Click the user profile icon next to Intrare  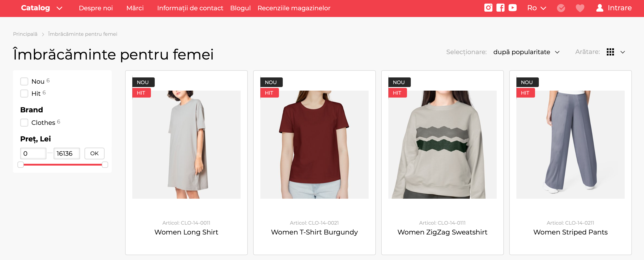pos(600,8)
